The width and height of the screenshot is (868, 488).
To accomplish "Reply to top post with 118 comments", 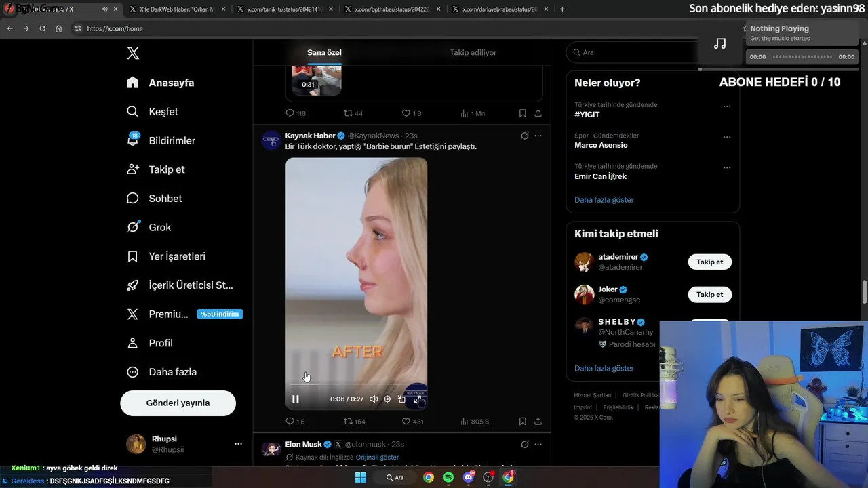I will (x=296, y=113).
